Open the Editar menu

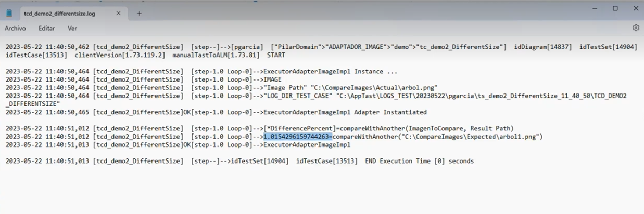46,28
